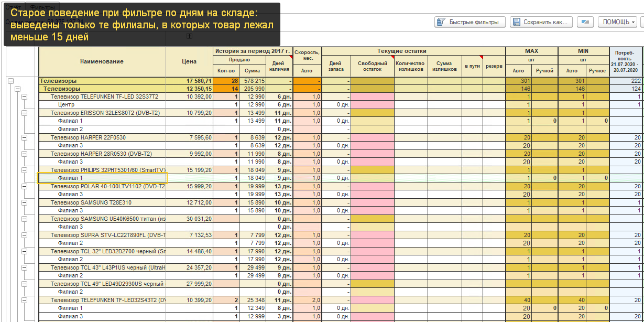Collapse the nested Телевизоры subgroup
This screenshot has height=322, width=644.
17,89
